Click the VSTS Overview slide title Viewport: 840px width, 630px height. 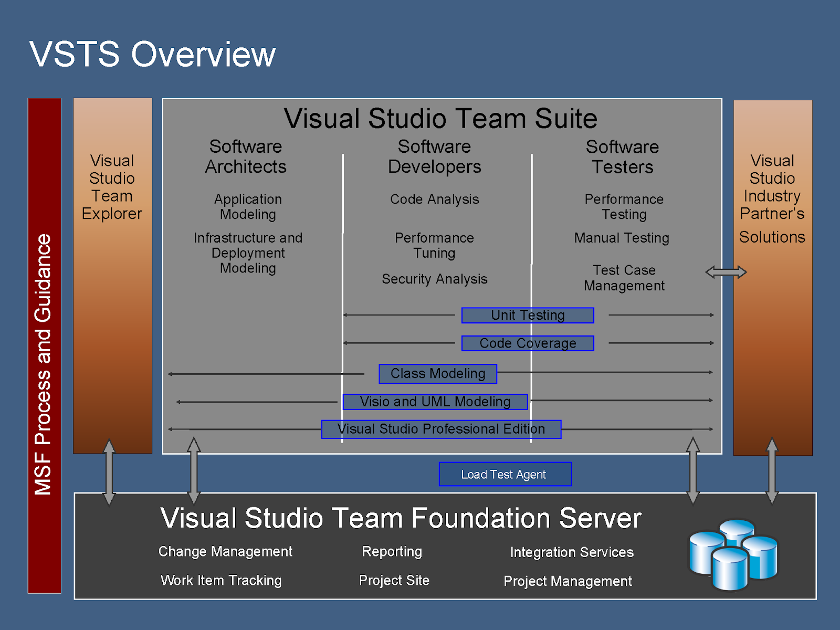tap(152, 54)
